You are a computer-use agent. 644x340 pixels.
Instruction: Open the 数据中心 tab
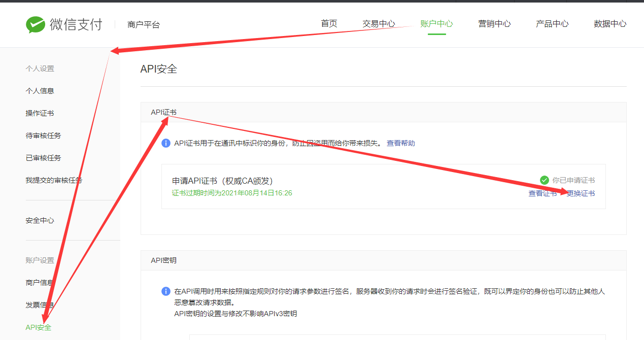(610, 24)
